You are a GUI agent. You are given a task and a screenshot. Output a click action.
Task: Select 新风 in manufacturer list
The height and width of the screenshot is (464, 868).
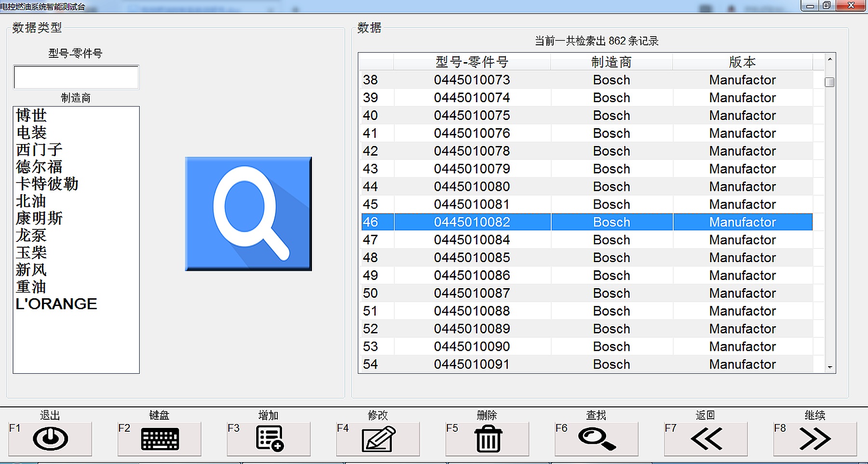(x=31, y=270)
